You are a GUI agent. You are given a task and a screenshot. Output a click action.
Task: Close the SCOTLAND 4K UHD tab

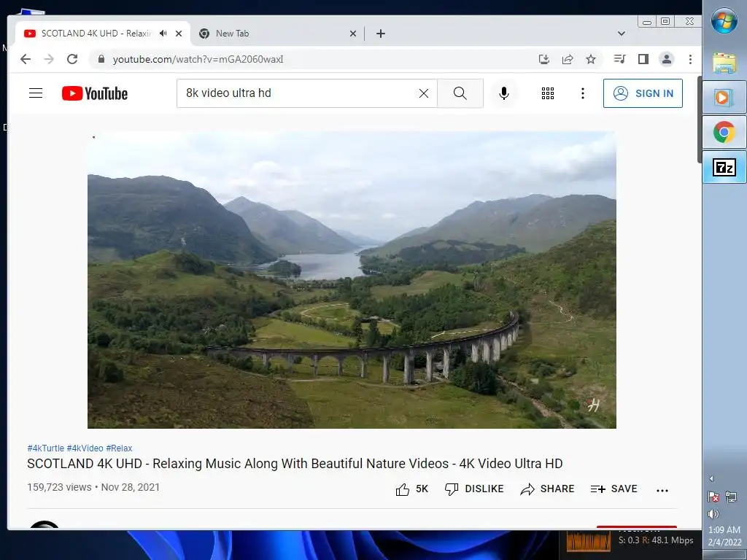(x=179, y=34)
